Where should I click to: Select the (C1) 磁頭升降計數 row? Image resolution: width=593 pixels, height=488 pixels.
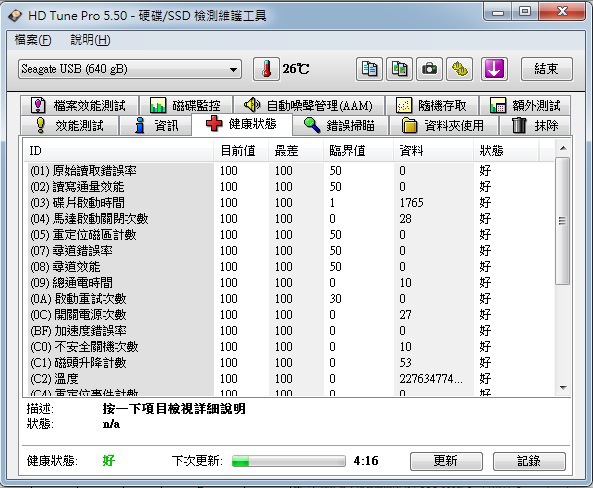coord(289,363)
